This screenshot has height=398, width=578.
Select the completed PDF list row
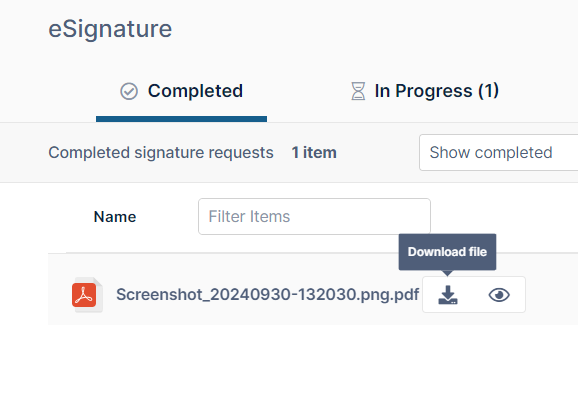click(x=313, y=289)
